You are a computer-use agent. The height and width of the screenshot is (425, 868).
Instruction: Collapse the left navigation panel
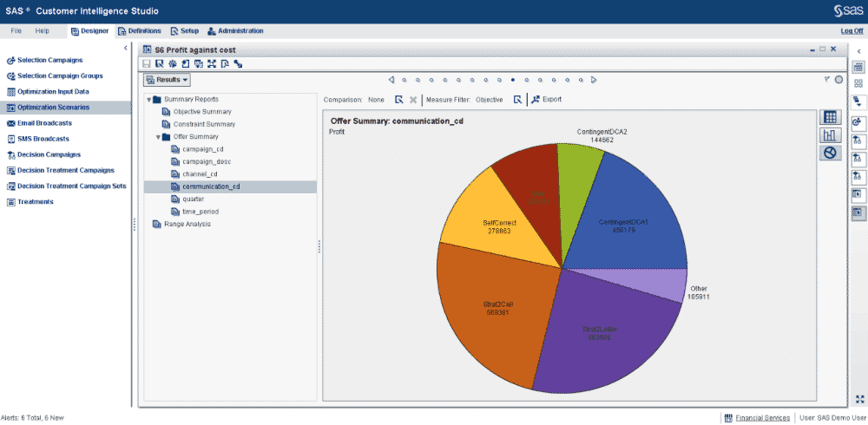click(125, 48)
